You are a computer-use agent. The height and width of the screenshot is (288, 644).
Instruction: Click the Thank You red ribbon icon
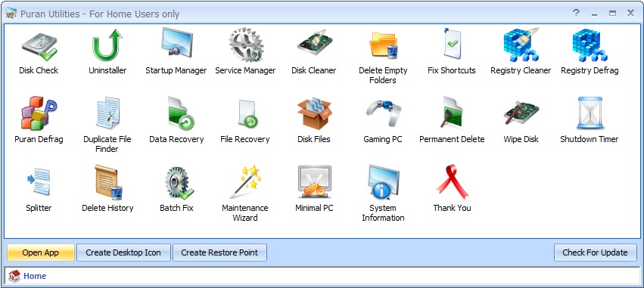click(453, 181)
